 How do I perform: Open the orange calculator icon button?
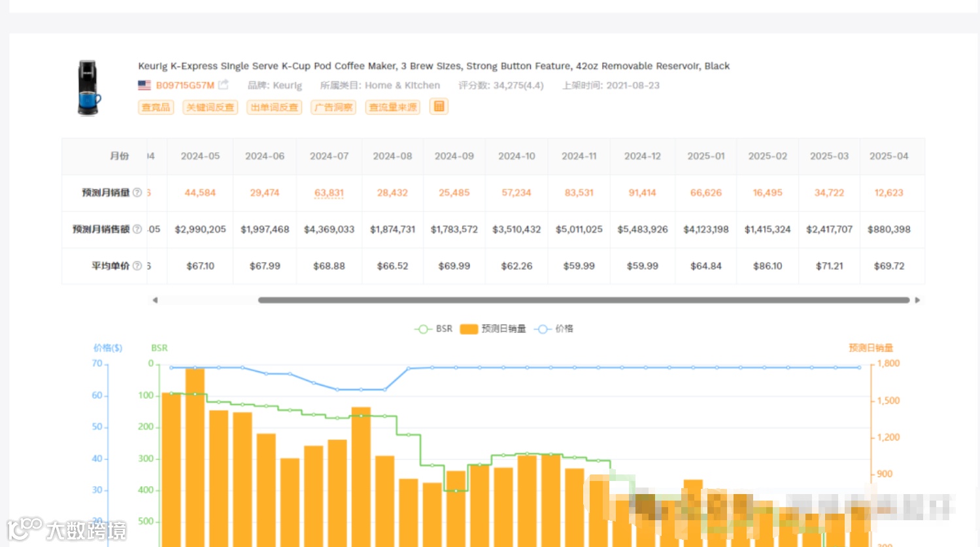click(439, 107)
